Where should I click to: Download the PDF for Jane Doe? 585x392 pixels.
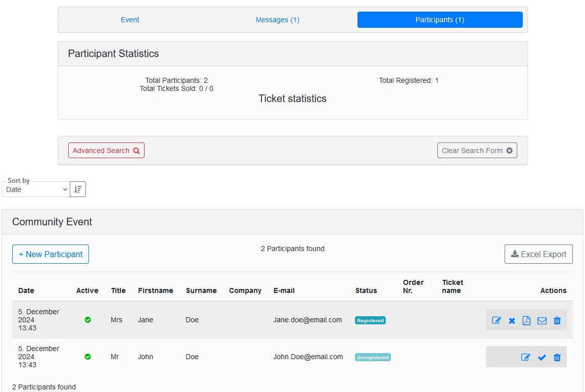click(526, 320)
